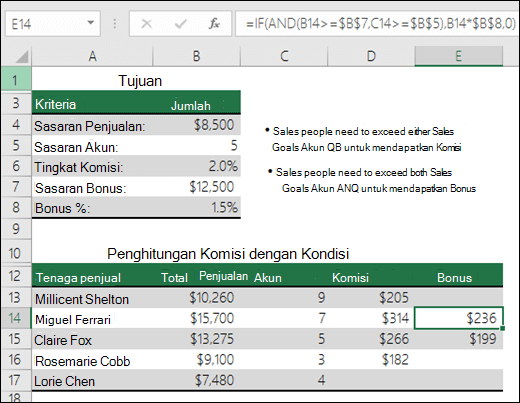Click the Tenaga penjual header cell

(x=92, y=276)
